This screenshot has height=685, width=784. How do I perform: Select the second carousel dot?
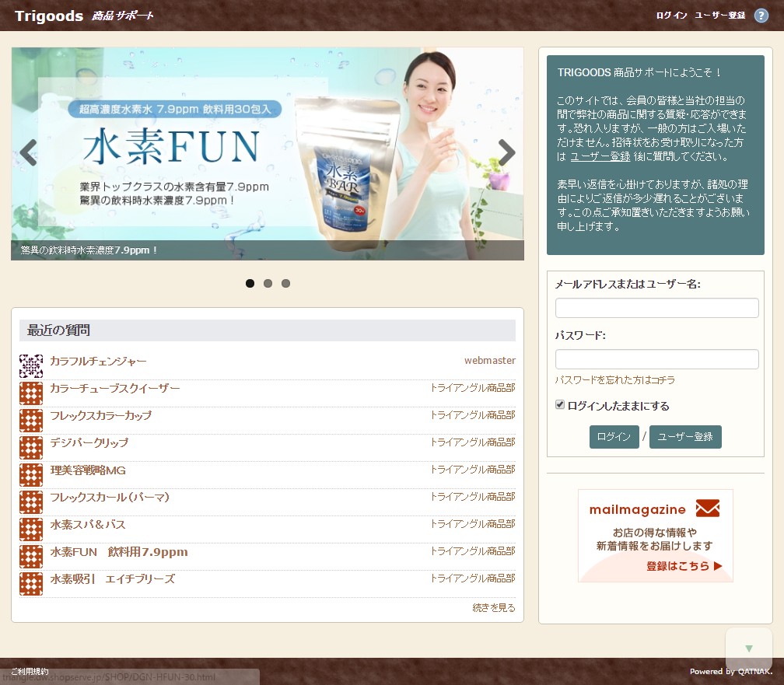tap(268, 284)
